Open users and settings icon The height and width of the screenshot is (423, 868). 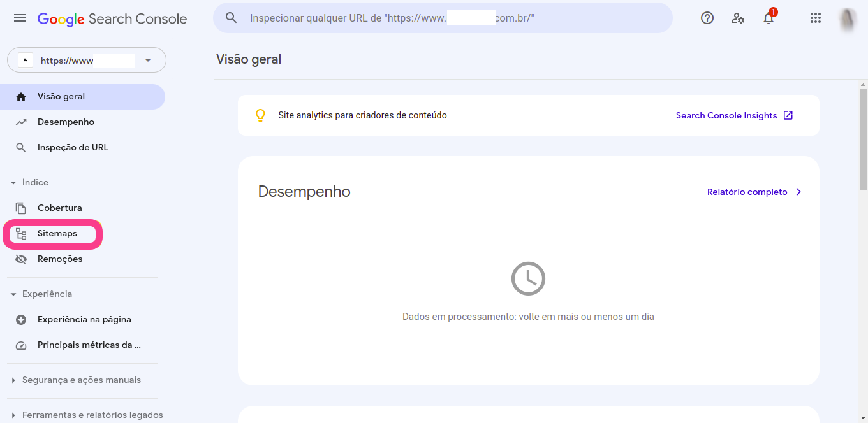(x=738, y=18)
